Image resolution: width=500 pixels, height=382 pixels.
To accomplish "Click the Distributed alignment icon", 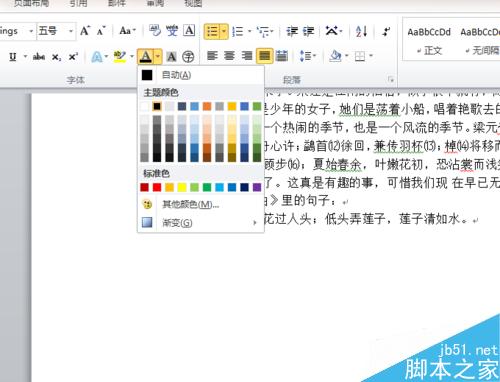I will (x=282, y=56).
